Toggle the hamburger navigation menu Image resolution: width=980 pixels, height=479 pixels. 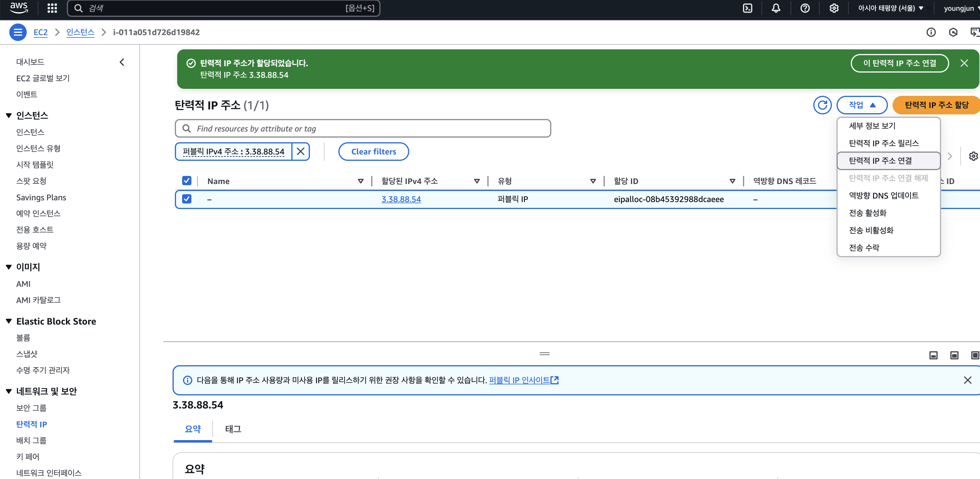pyautogui.click(x=17, y=32)
